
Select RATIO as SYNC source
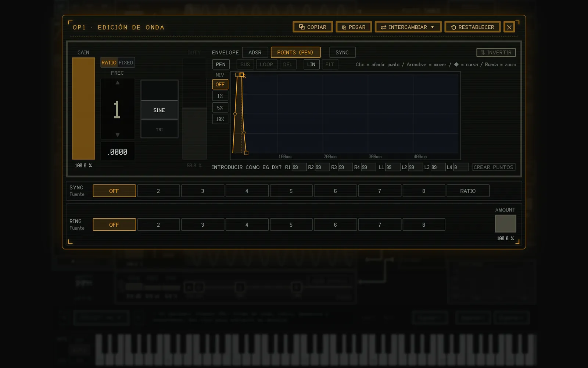[468, 191]
